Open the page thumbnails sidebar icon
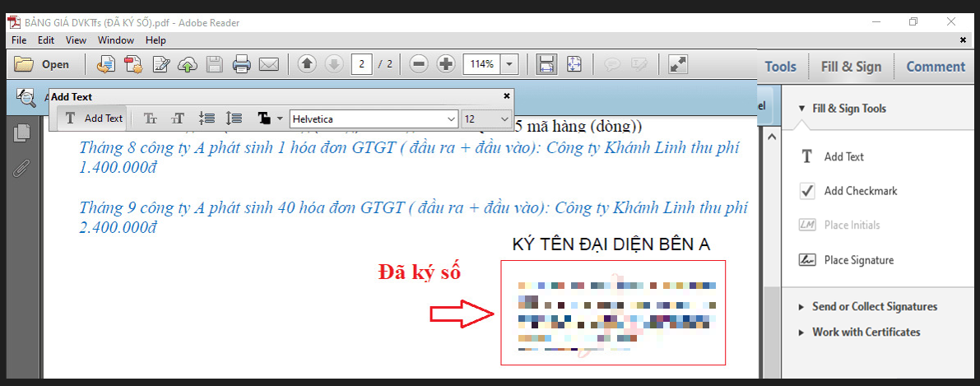Screen dimensions: 980x386 22,132
